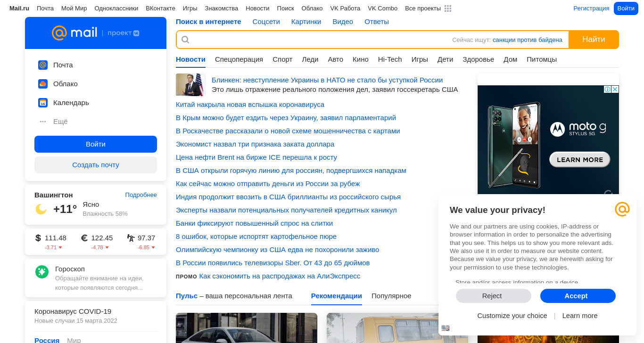Click the Календарь calendar icon in sidebar

43,103
